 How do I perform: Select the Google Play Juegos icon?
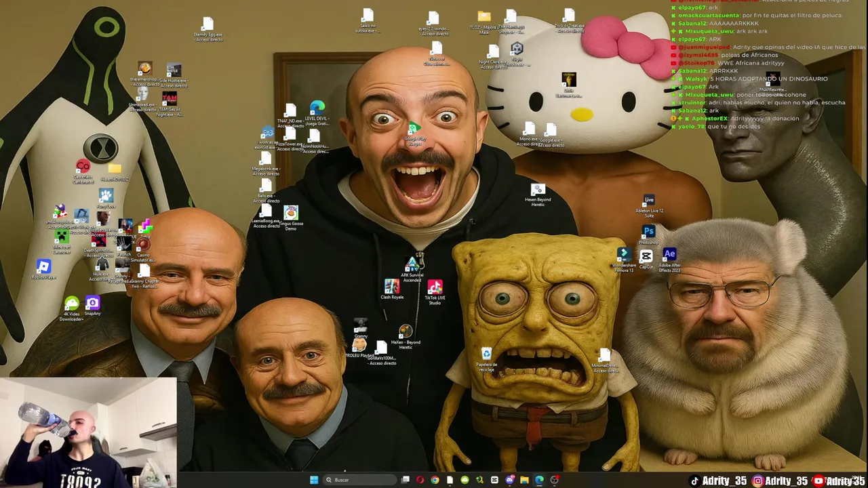[414, 129]
